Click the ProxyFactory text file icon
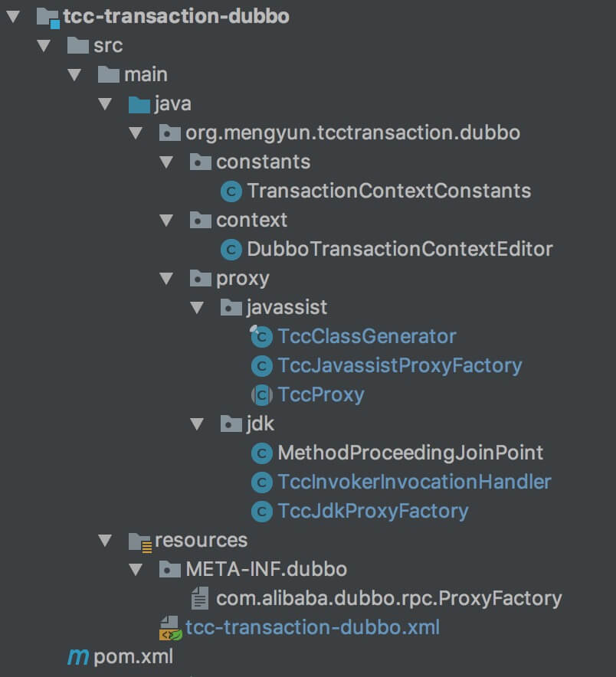The width and height of the screenshot is (616, 677). pyautogui.click(x=200, y=598)
